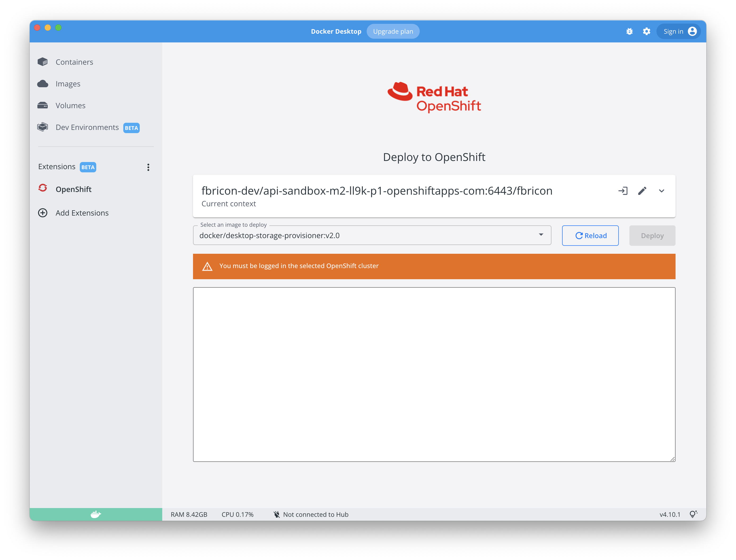Open settings via the gear icon
The image size is (736, 560).
click(646, 31)
